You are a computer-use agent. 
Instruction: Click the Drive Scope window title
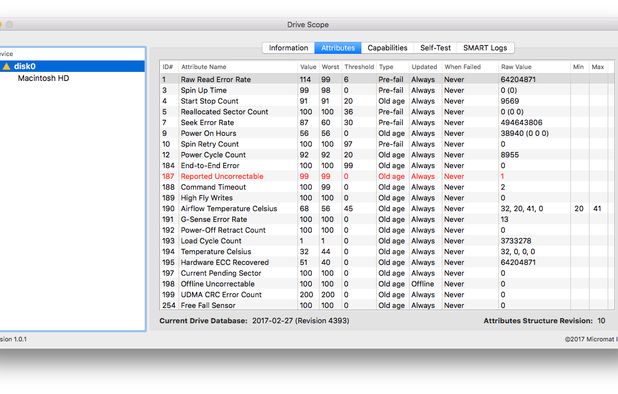click(x=308, y=24)
